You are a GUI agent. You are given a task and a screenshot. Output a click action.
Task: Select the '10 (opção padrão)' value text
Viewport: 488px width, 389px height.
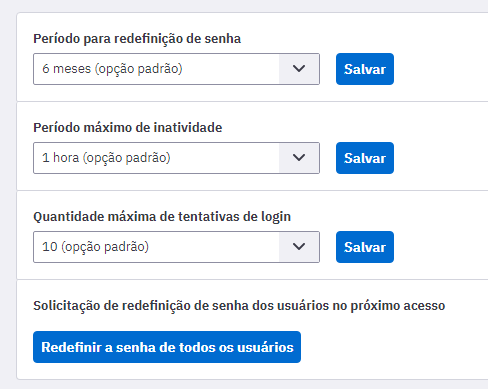[95, 247]
